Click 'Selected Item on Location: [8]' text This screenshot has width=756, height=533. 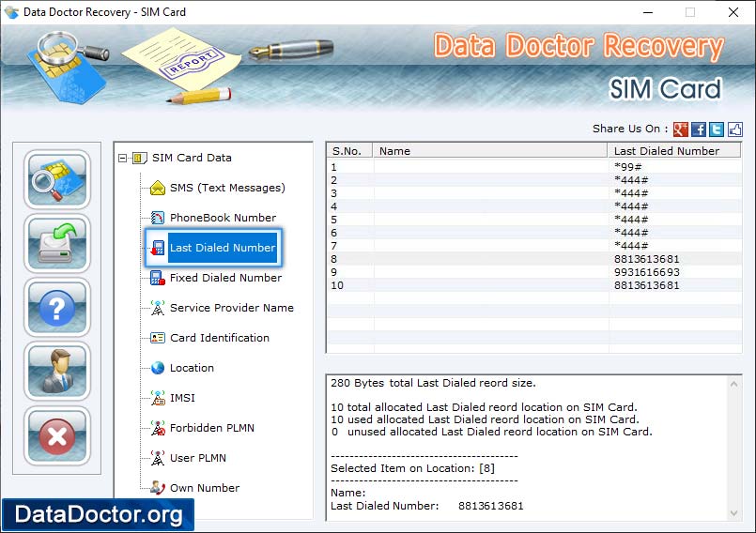pyautogui.click(x=412, y=468)
